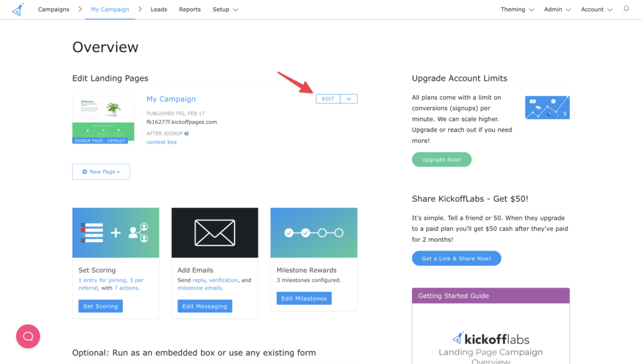Viewport: 642px width, 364px height.
Task: Click the Set Scoring button
Action: [x=100, y=306]
